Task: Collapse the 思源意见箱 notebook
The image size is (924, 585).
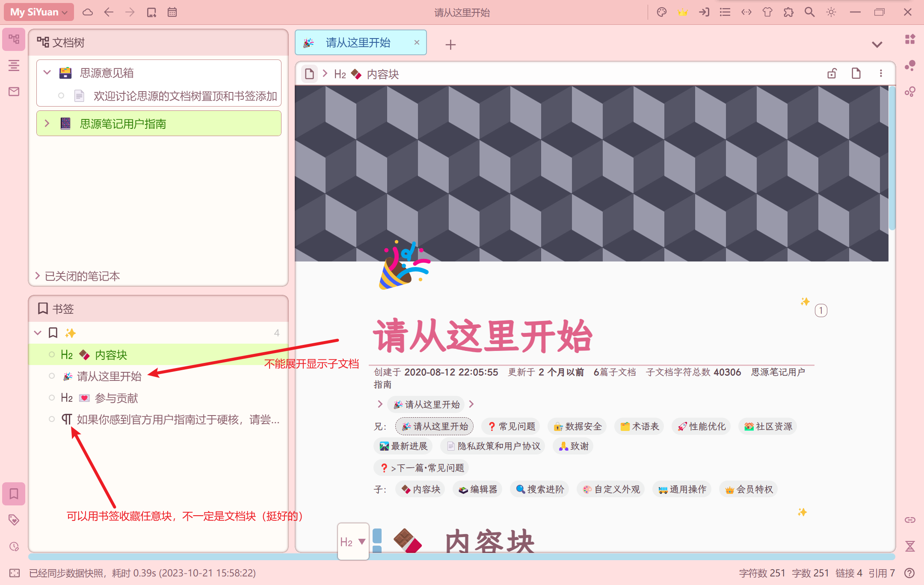Action: pyautogui.click(x=47, y=73)
